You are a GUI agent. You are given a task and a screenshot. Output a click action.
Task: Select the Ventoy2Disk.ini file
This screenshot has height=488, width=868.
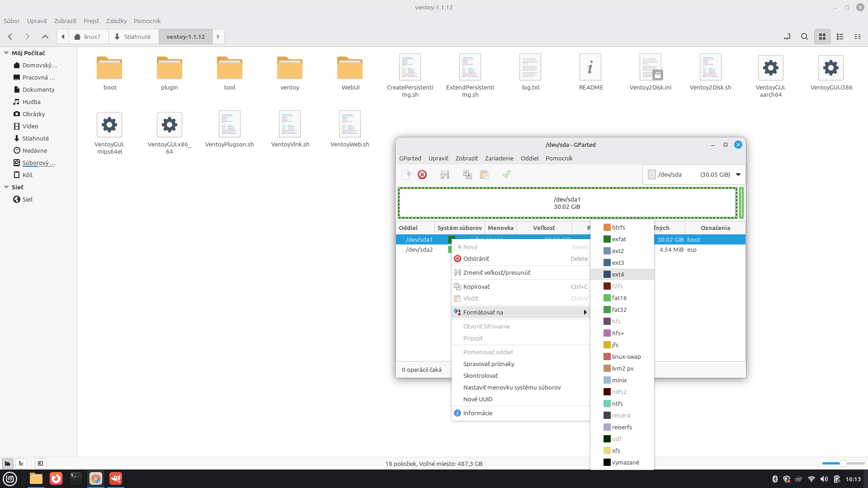(651, 73)
